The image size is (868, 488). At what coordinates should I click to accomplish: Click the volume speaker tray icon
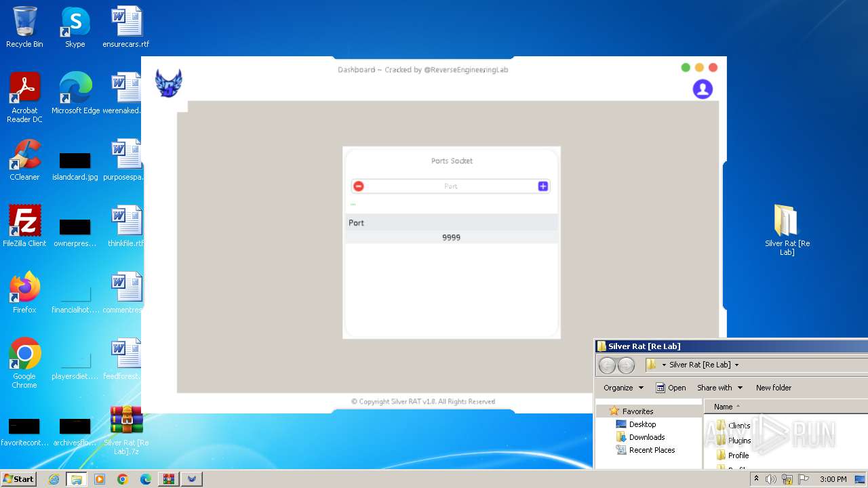point(771,479)
